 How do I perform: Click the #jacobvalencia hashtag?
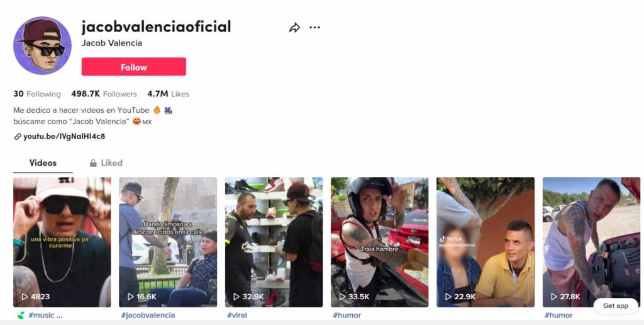click(148, 316)
